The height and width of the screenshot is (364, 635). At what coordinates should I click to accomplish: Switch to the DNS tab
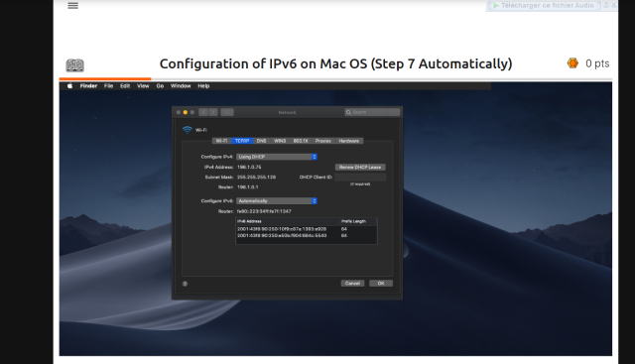[x=262, y=141]
